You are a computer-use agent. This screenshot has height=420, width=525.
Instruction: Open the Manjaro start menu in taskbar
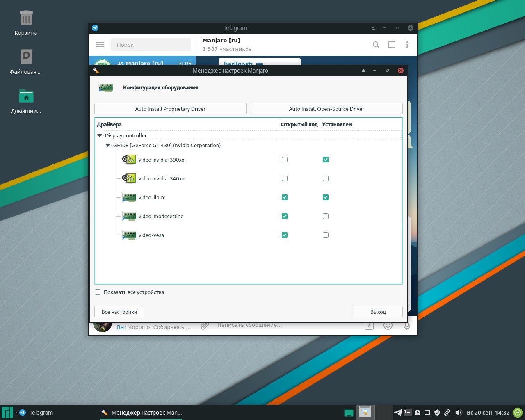(x=7, y=413)
